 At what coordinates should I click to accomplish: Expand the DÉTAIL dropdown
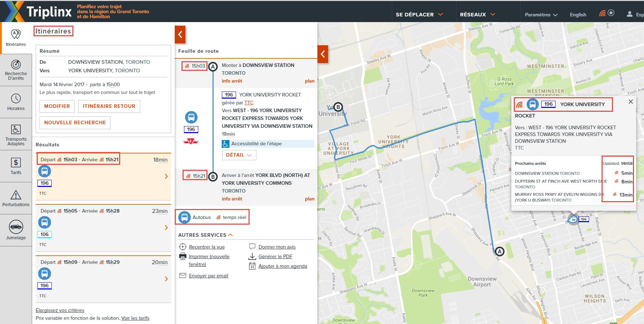[239, 155]
